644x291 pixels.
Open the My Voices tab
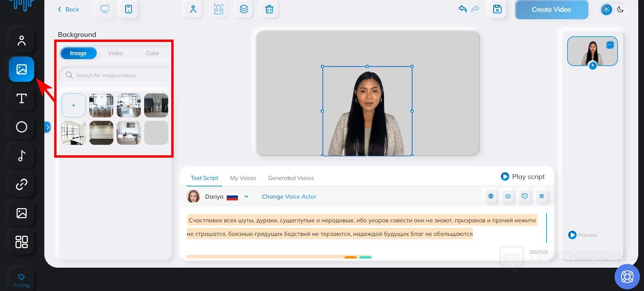[x=243, y=178]
